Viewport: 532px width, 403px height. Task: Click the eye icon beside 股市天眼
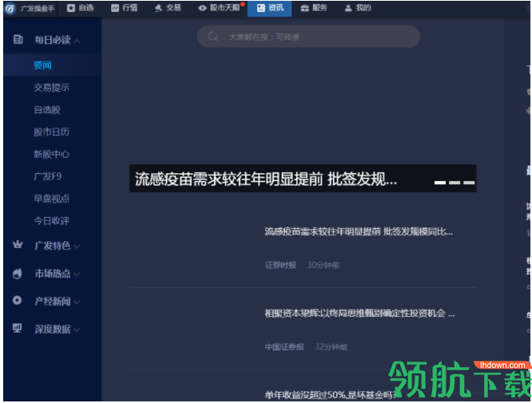point(202,8)
